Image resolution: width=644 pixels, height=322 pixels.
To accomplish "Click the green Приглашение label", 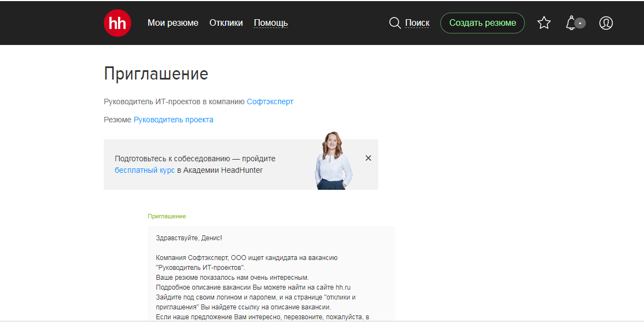I will (x=167, y=216).
